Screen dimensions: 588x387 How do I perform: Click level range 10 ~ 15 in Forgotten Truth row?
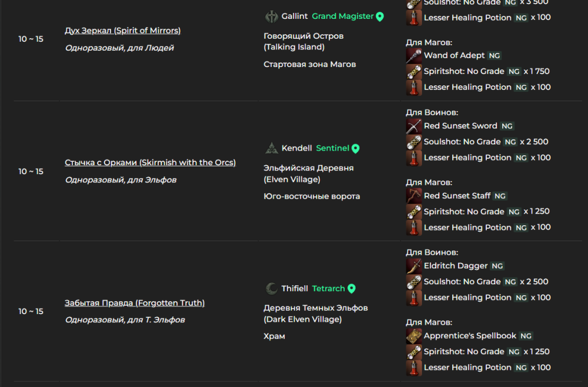pyautogui.click(x=31, y=311)
